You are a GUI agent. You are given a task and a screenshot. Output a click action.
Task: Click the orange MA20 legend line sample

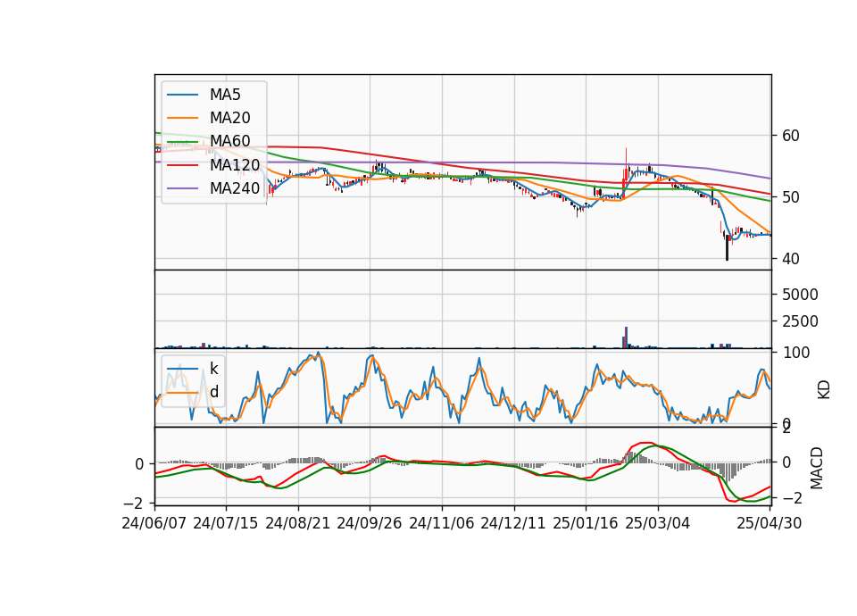click(182, 118)
